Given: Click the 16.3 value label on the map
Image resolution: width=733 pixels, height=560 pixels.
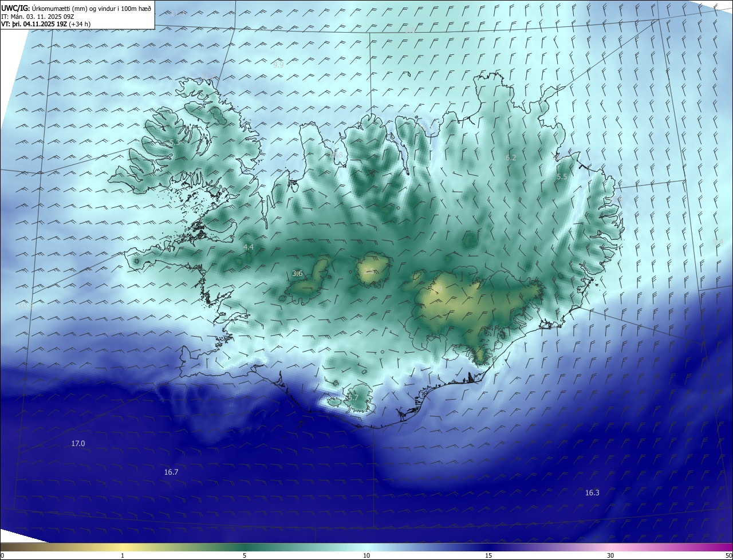Looking at the screenshot, I should [x=592, y=492].
